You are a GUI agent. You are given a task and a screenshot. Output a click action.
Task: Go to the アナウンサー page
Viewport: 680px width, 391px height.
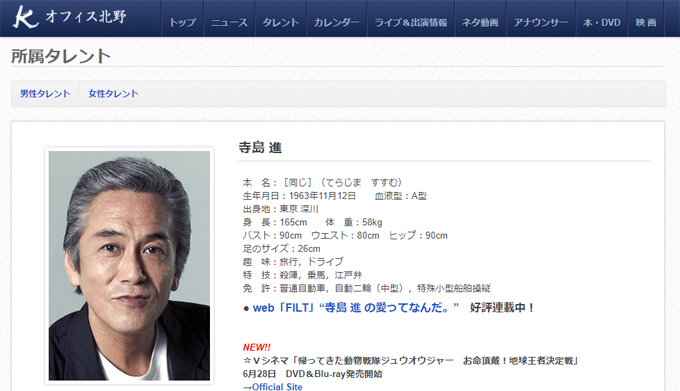[541, 23]
